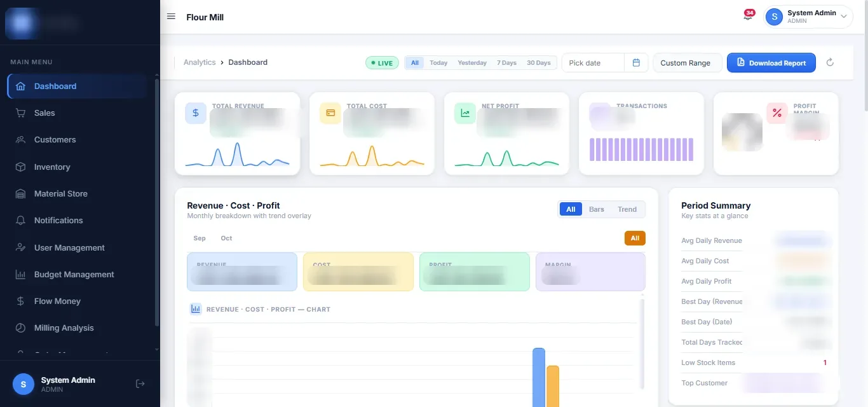Click the Notifications bell icon in sidebar
This screenshot has height=407, width=868.
point(21,221)
